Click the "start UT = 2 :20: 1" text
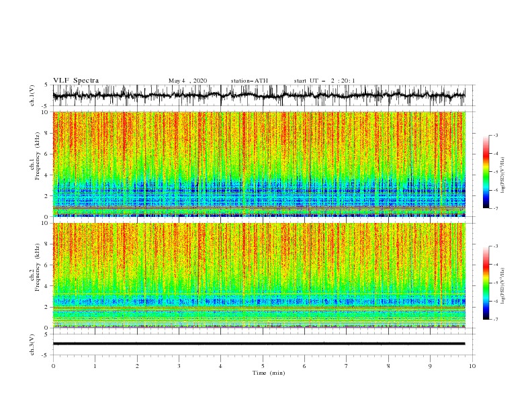 coord(324,81)
